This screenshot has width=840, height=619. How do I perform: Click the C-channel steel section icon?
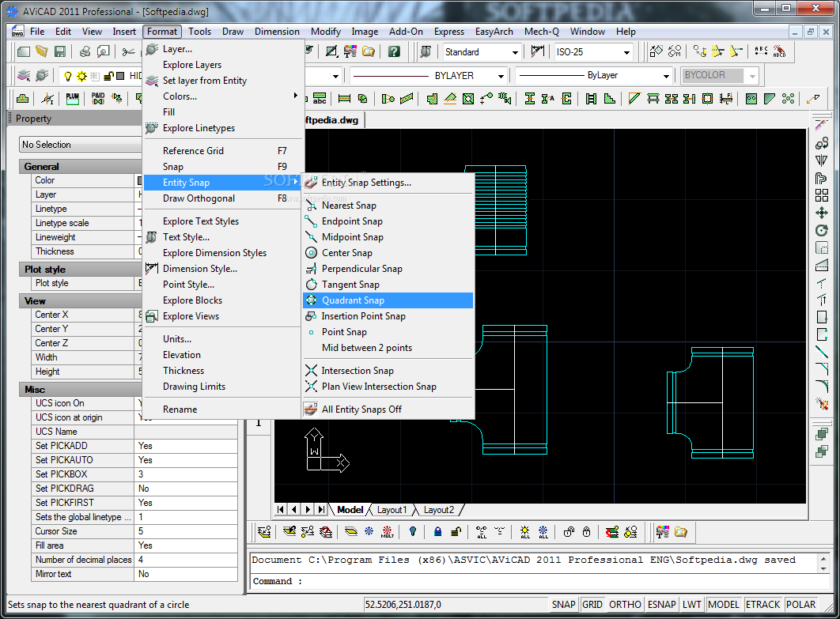tap(566, 99)
